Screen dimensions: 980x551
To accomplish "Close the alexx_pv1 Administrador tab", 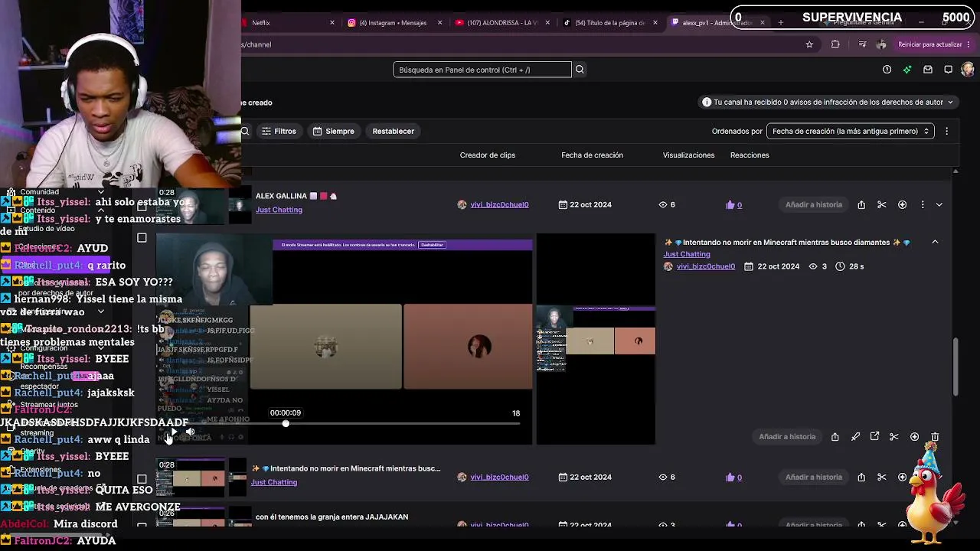I will pos(761,23).
